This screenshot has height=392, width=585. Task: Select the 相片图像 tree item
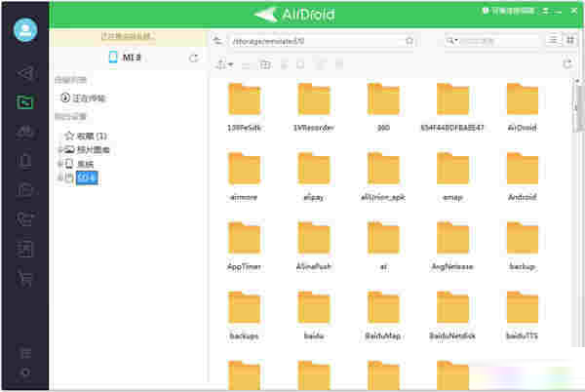click(x=88, y=150)
